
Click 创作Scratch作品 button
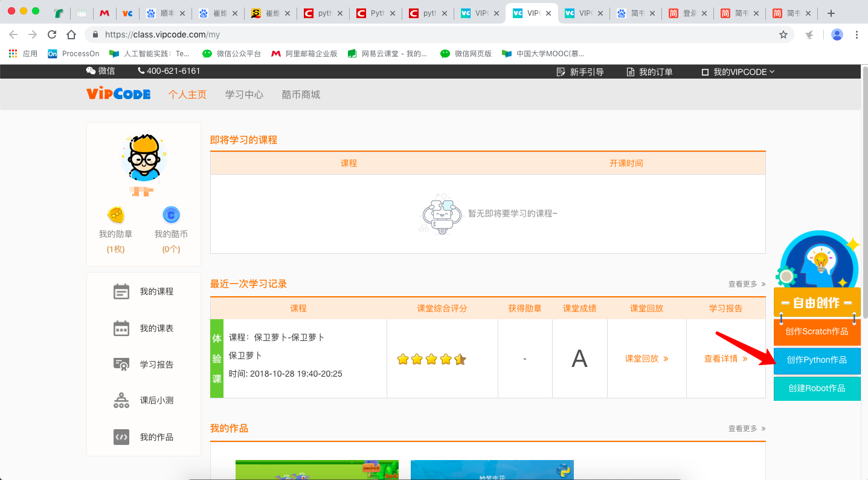[817, 331]
